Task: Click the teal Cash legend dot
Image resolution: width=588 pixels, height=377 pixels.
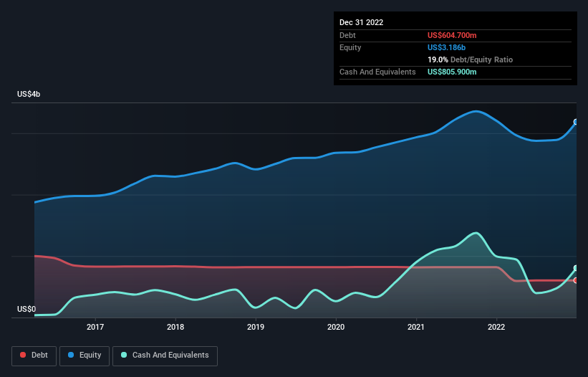Action: 124,355
